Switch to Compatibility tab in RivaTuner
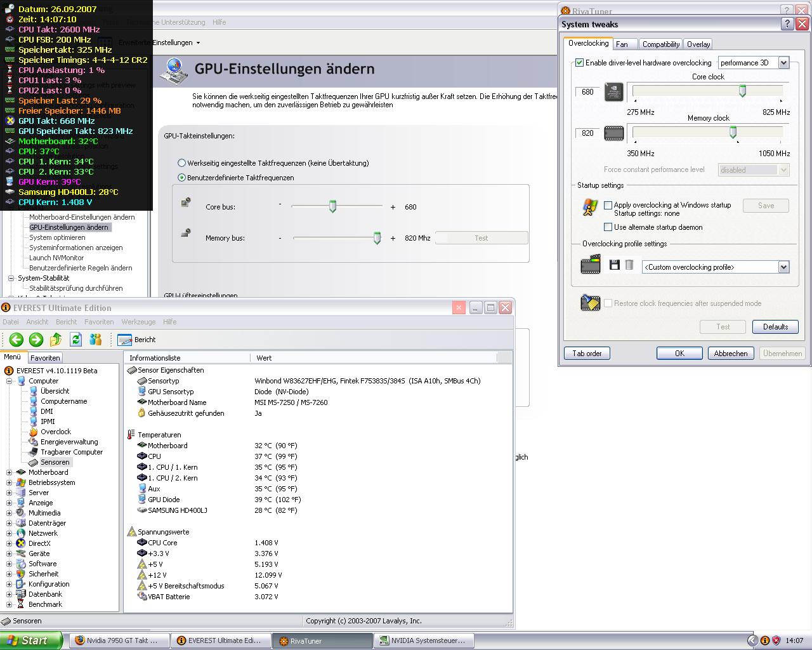 tap(660, 44)
